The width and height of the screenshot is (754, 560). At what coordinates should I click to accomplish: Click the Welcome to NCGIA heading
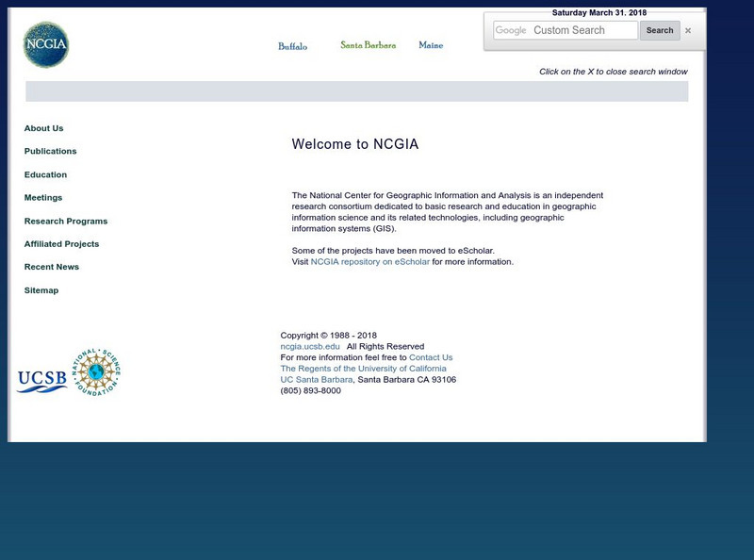point(355,144)
